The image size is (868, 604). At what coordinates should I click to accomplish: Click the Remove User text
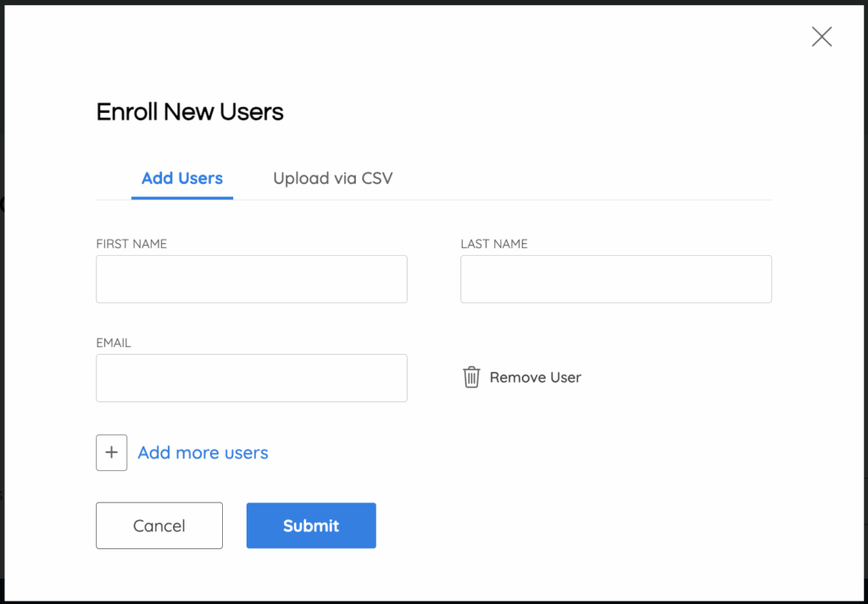tap(535, 378)
